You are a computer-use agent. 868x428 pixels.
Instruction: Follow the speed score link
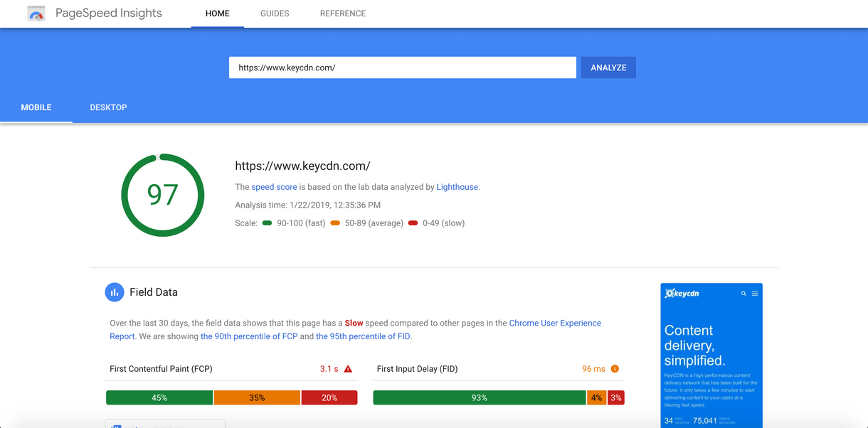274,187
